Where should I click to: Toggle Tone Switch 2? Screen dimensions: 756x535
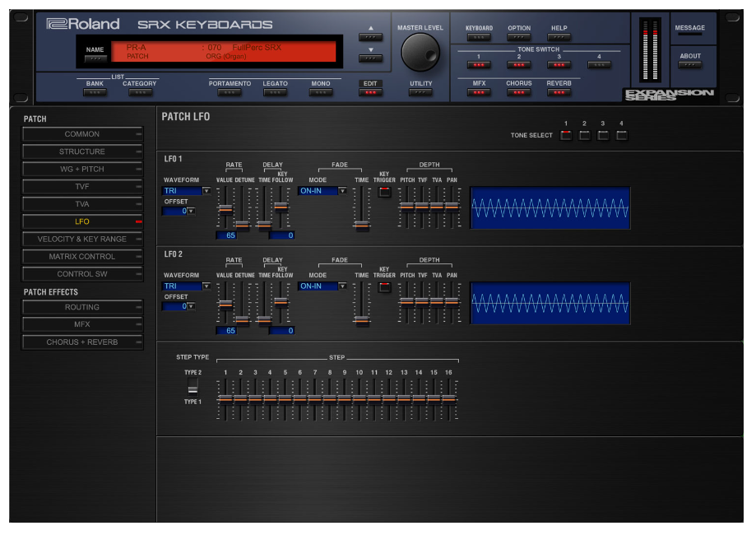coord(519,65)
